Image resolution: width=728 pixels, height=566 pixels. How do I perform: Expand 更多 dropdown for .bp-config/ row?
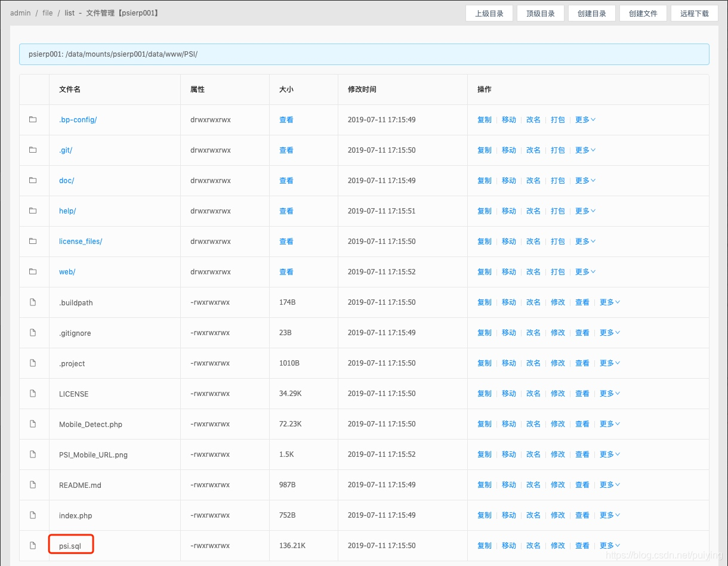(585, 119)
